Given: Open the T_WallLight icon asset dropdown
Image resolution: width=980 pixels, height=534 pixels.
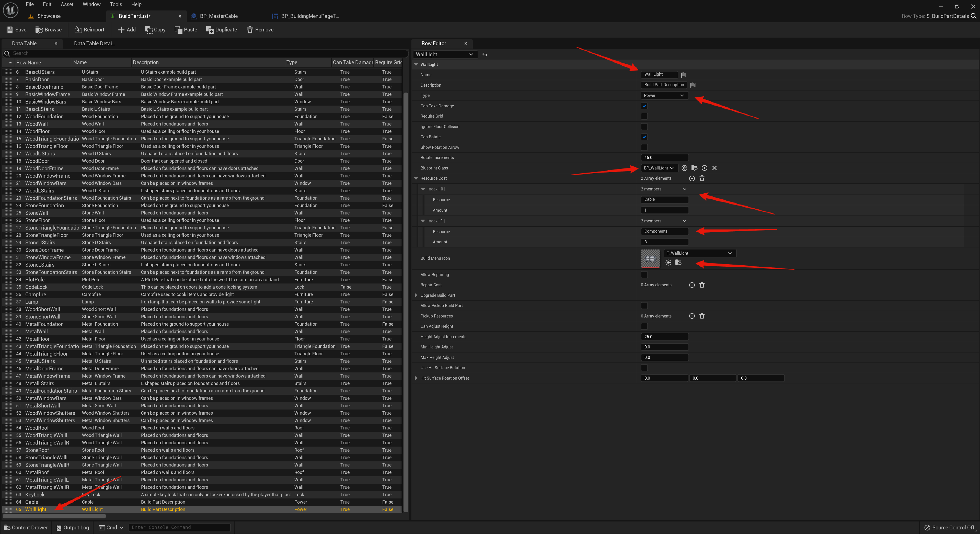Looking at the screenshot, I should pyautogui.click(x=699, y=253).
